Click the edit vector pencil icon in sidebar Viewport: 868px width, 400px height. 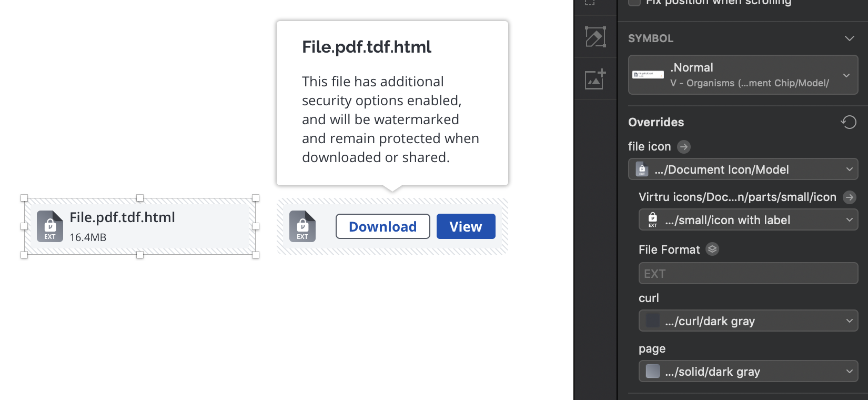[x=595, y=37]
